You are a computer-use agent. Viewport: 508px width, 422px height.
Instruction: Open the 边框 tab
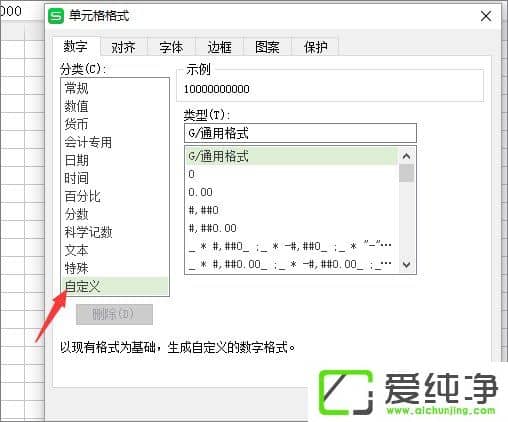click(x=219, y=47)
